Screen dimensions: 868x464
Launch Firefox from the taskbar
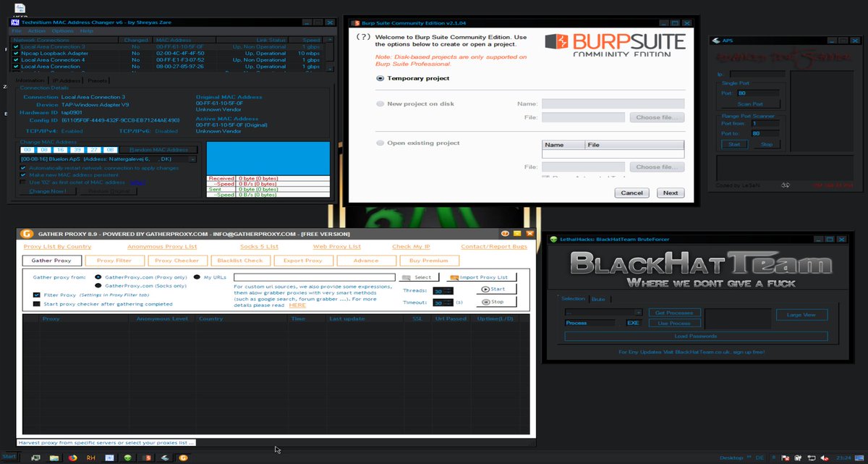pos(72,457)
